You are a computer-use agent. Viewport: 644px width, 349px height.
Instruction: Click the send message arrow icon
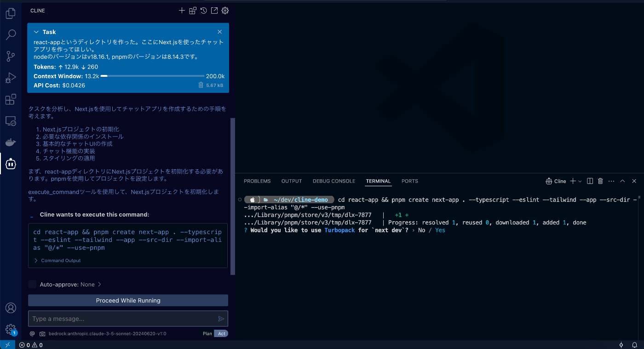(x=221, y=319)
